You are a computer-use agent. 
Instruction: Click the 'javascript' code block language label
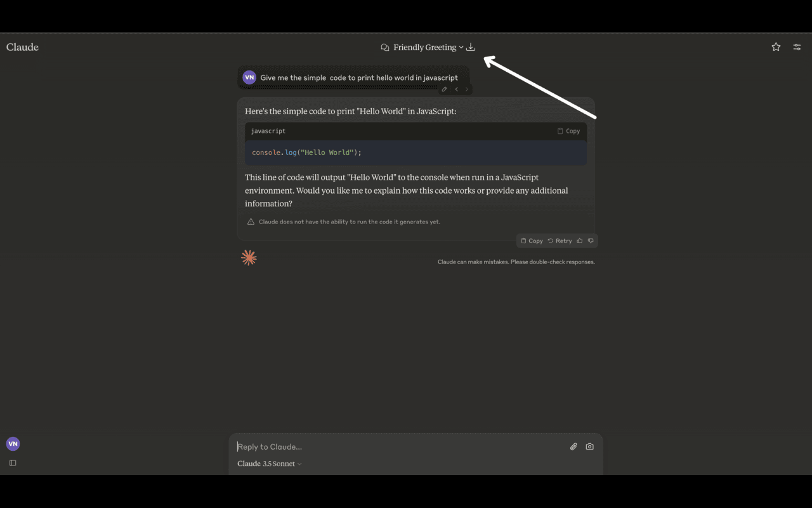click(268, 131)
